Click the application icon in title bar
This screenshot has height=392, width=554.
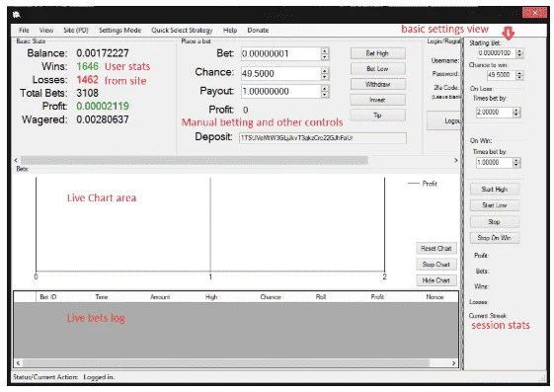pyautogui.click(x=17, y=15)
